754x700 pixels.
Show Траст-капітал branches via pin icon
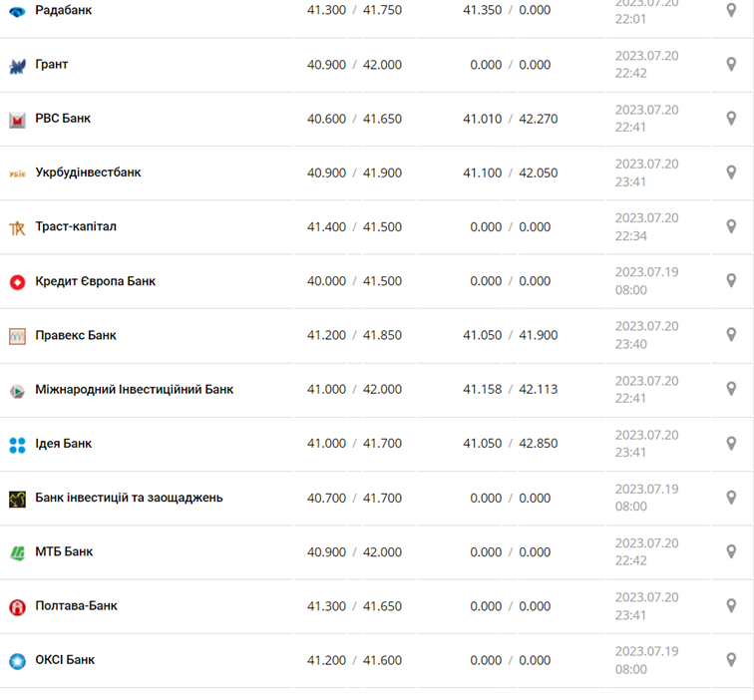pyautogui.click(x=731, y=227)
